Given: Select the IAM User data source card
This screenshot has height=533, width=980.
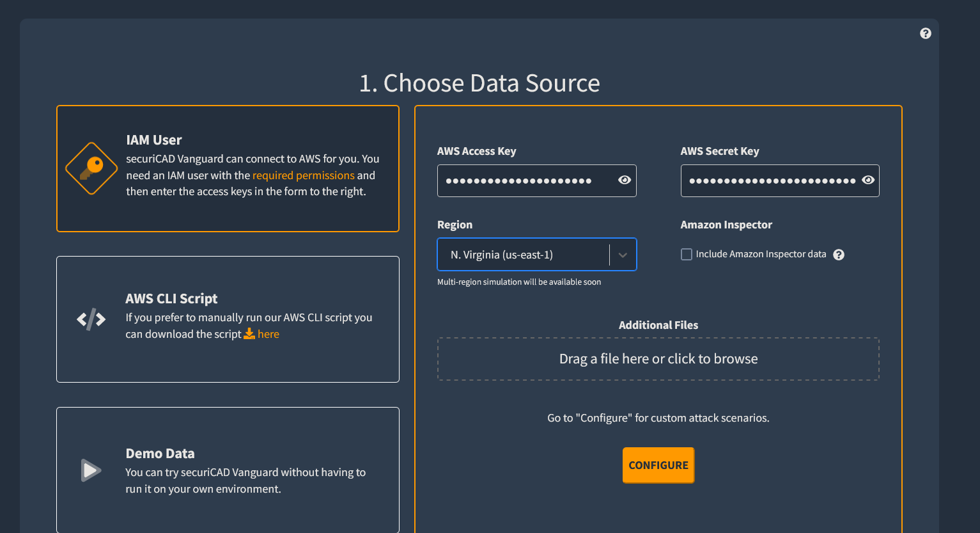Looking at the screenshot, I should point(228,168).
